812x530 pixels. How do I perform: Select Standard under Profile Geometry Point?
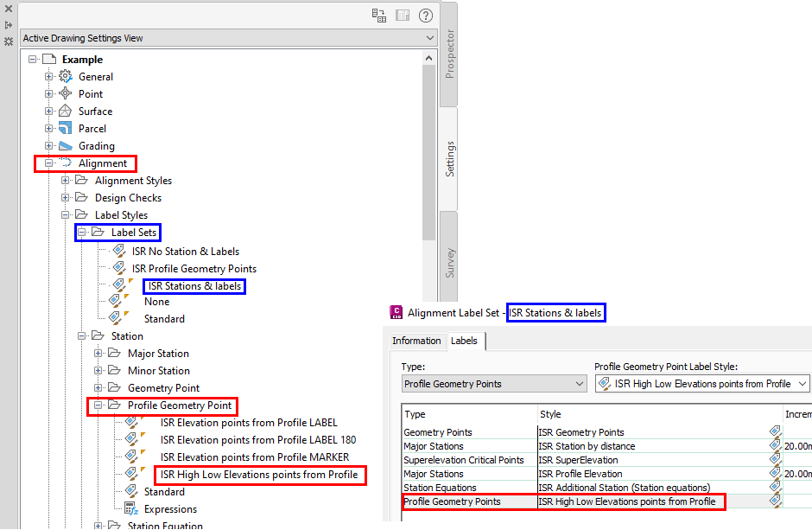164,492
